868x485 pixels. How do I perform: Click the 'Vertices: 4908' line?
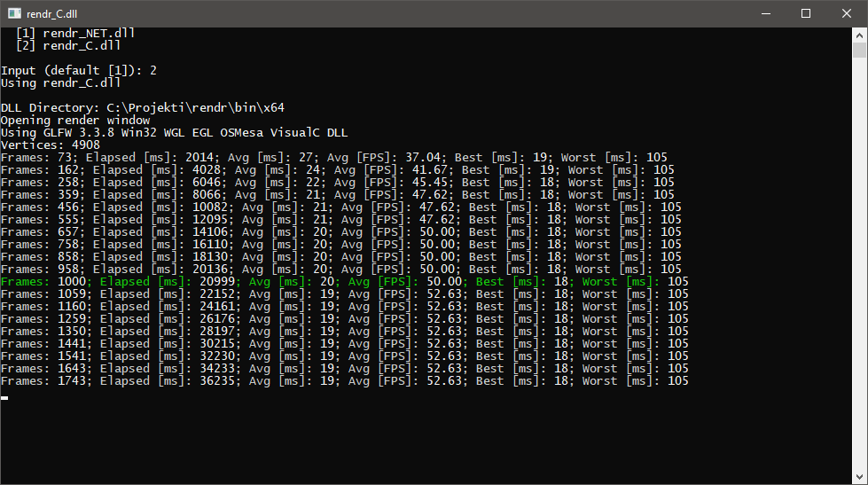(51, 145)
